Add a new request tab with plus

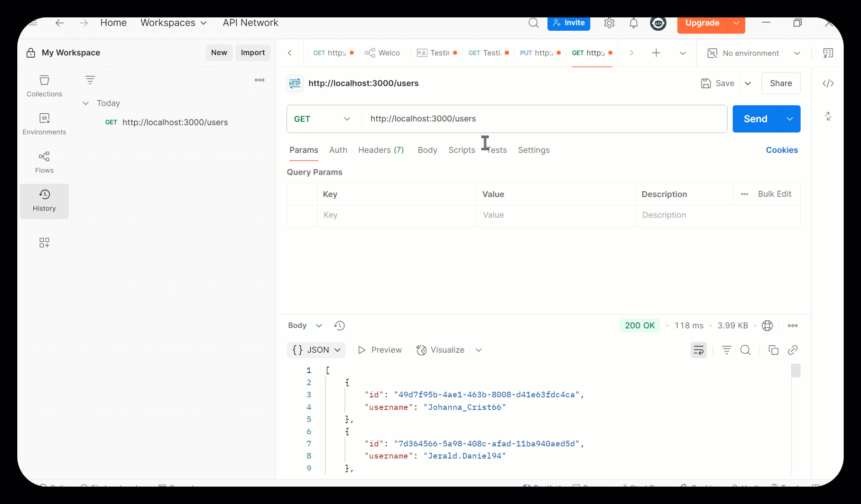point(656,53)
